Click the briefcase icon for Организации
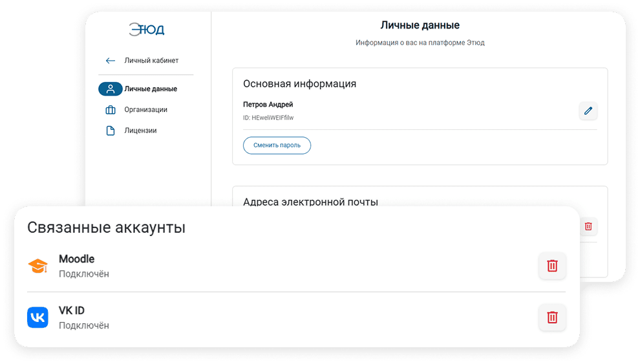 click(x=111, y=110)
